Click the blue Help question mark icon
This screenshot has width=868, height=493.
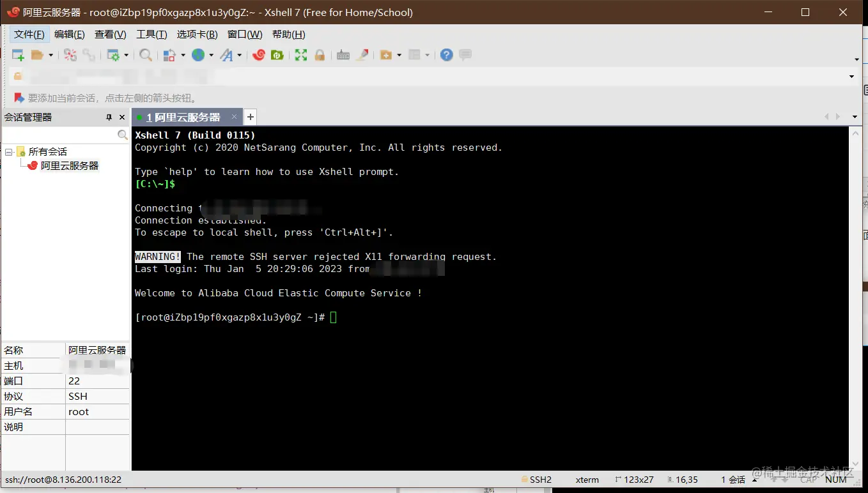click(447, 55)
